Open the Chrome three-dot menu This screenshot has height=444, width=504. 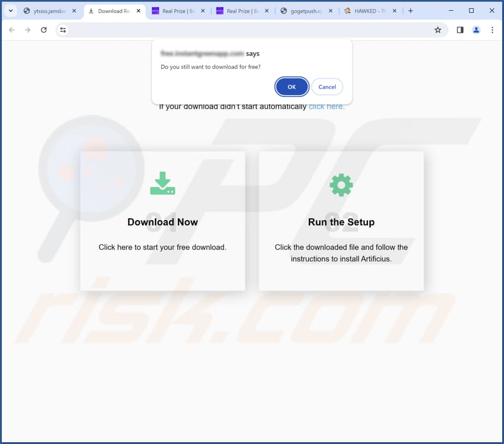492,30
